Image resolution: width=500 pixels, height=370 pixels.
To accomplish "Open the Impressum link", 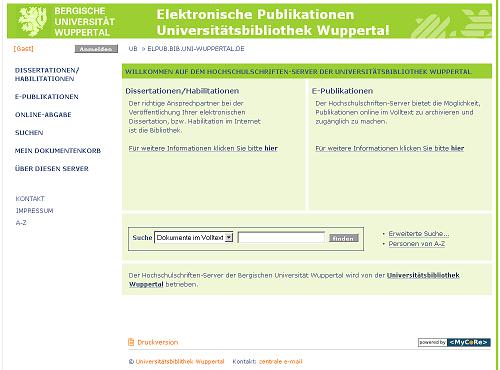I will 35,211.
